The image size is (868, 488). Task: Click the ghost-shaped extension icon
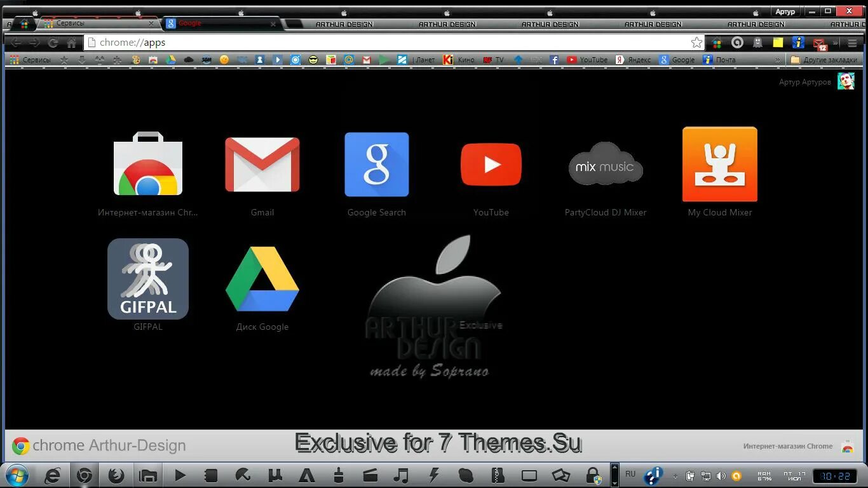tap(757, 43)
